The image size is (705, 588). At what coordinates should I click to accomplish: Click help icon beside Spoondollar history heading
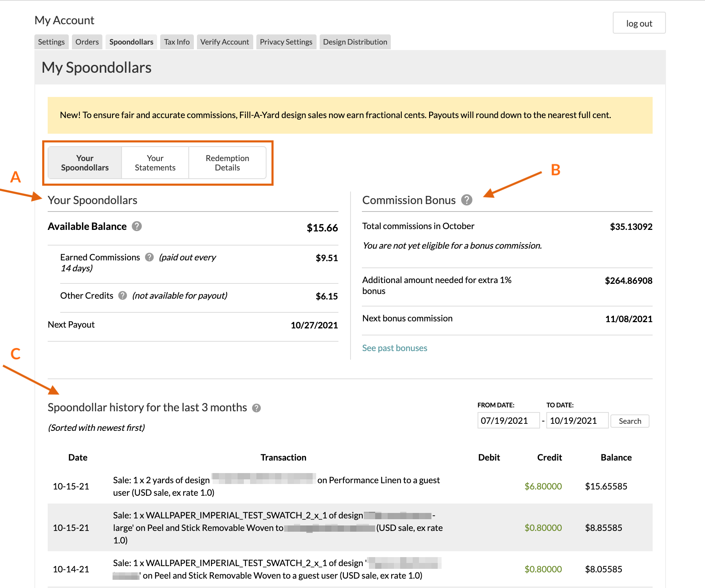coord(256,408)
